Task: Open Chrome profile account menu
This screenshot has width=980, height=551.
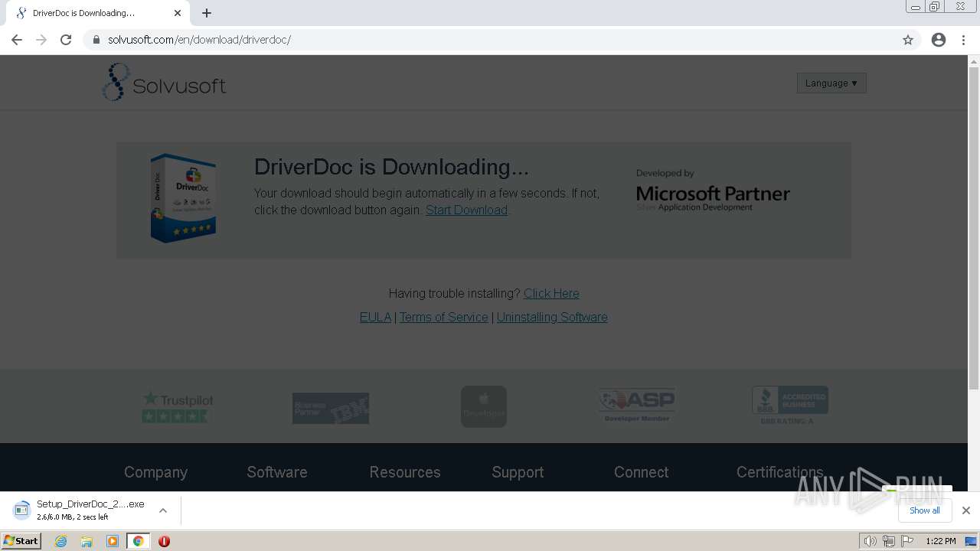Action: [x=939, y=40]
